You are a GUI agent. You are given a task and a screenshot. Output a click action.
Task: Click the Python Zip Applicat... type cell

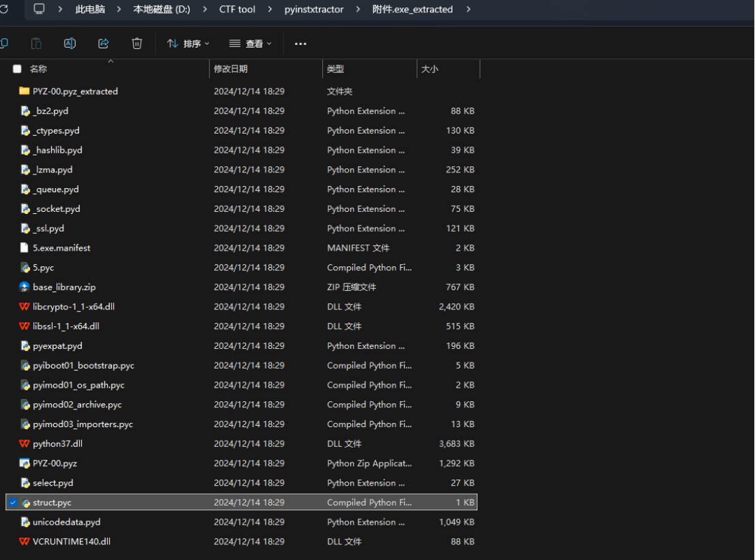(369, 463)
